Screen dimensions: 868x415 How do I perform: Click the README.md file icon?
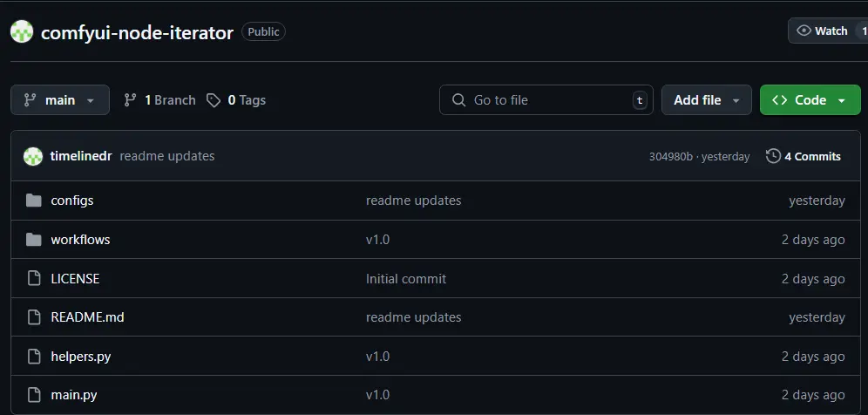click(x=34, y=317)
